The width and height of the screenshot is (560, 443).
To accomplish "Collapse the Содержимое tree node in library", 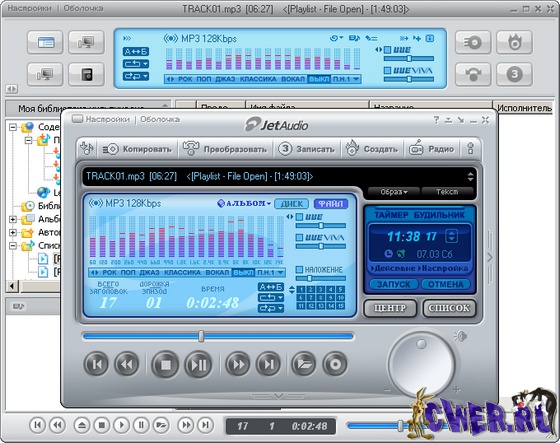I will [13, 127].
